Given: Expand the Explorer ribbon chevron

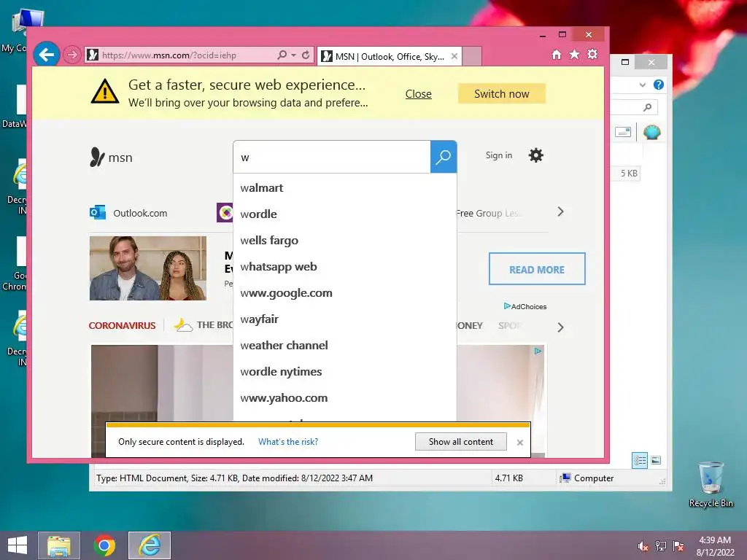Looking at the screenshot, I should (x=643, y=85).
